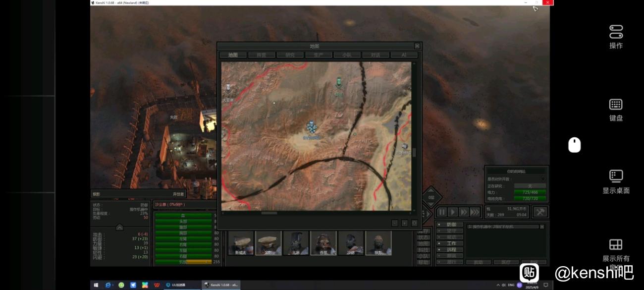Screen dimensions: 644x290
Task: Click the 饥饿 hunger bar
Action: point(183,262)
